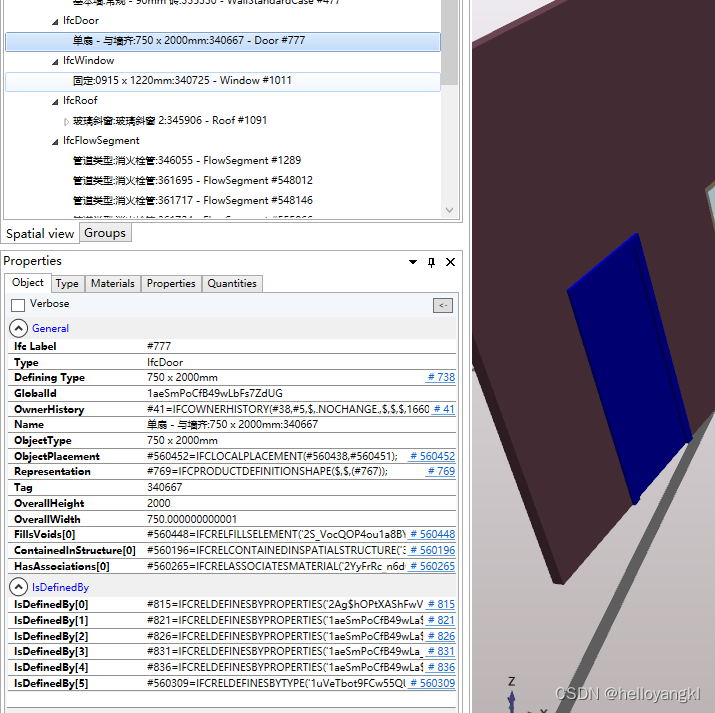Viewport: 715px width, 713px height.
Task: Follow the # 831 IsDefinedBy link
Action: pos(441,651)
